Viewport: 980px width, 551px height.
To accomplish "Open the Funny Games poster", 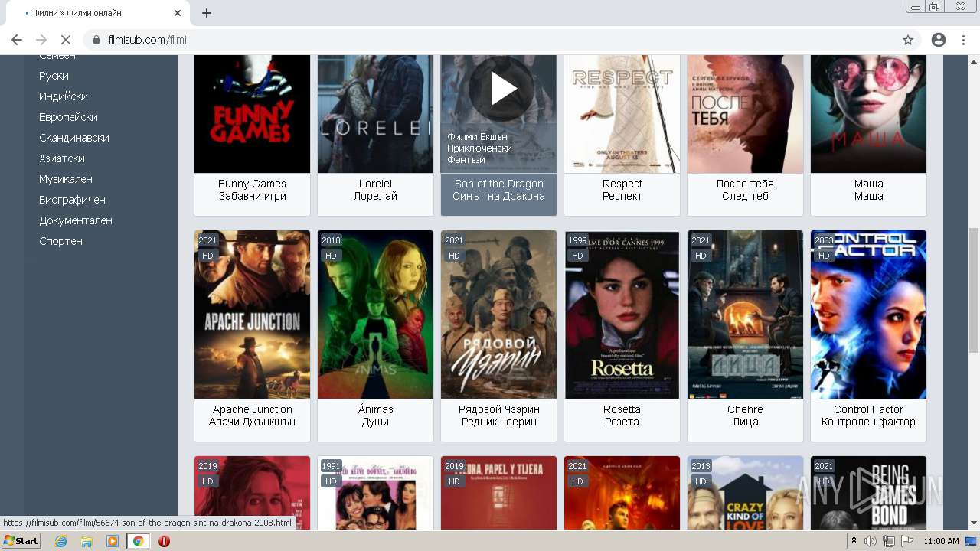I will [252, 114].
